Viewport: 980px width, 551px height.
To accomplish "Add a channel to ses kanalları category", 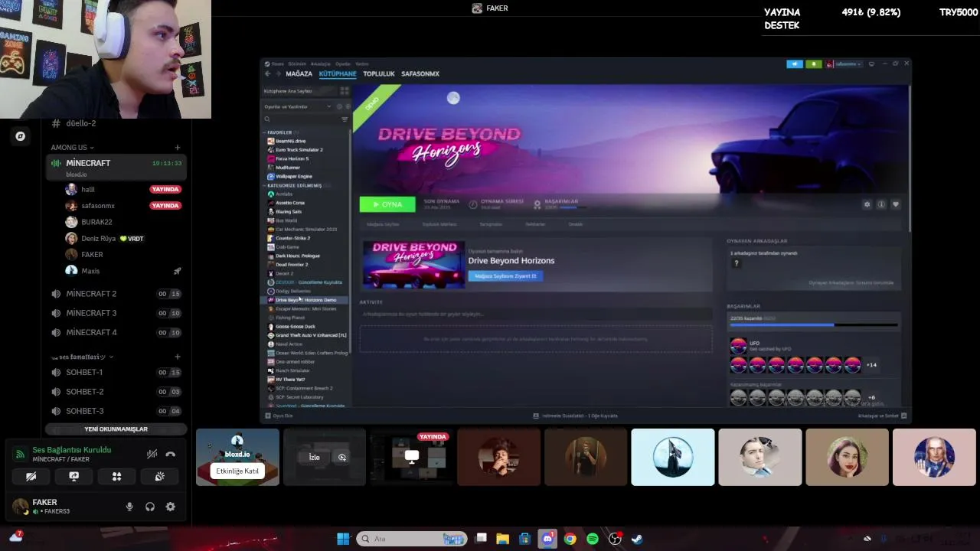I will 178,357.
